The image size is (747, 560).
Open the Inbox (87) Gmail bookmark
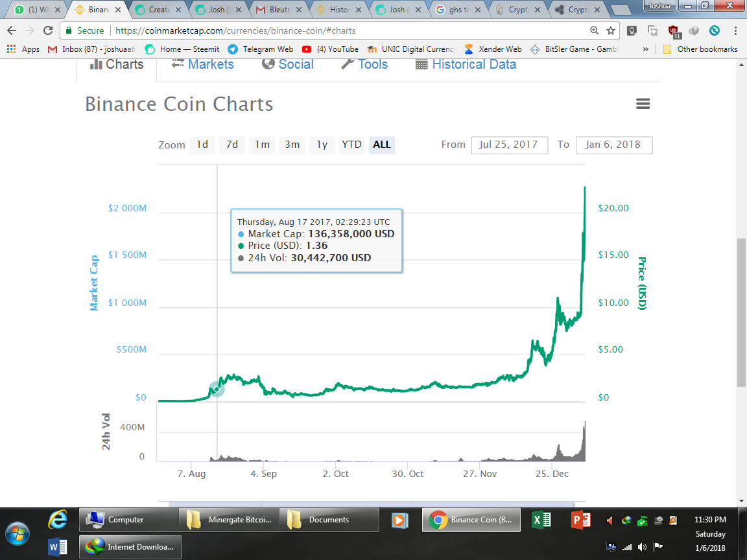93,49
